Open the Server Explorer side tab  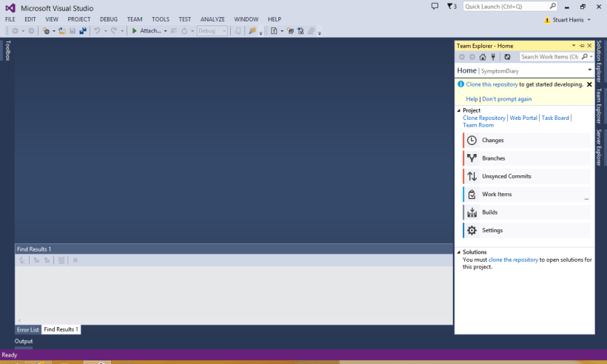pyautogui.click(x=599, y=147)
